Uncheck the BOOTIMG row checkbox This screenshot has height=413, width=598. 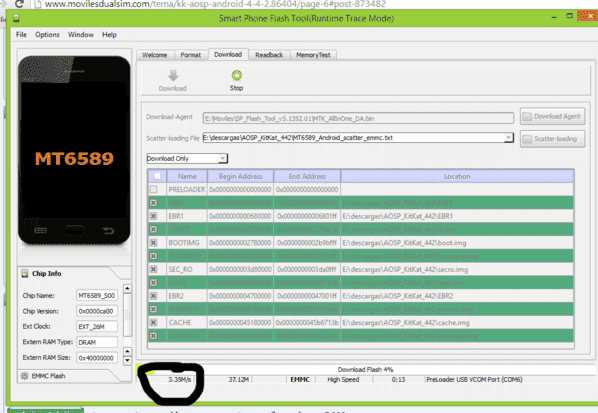(x=153, y=243)
